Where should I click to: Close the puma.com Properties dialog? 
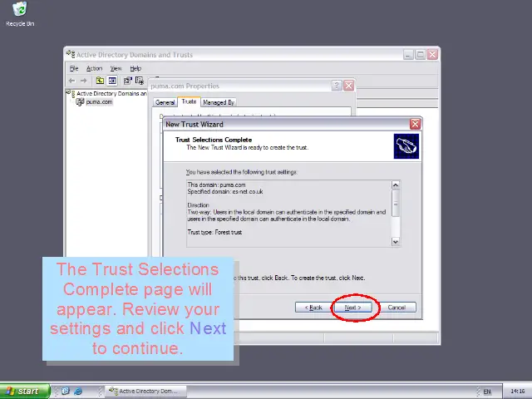click(x=349, y=86)
